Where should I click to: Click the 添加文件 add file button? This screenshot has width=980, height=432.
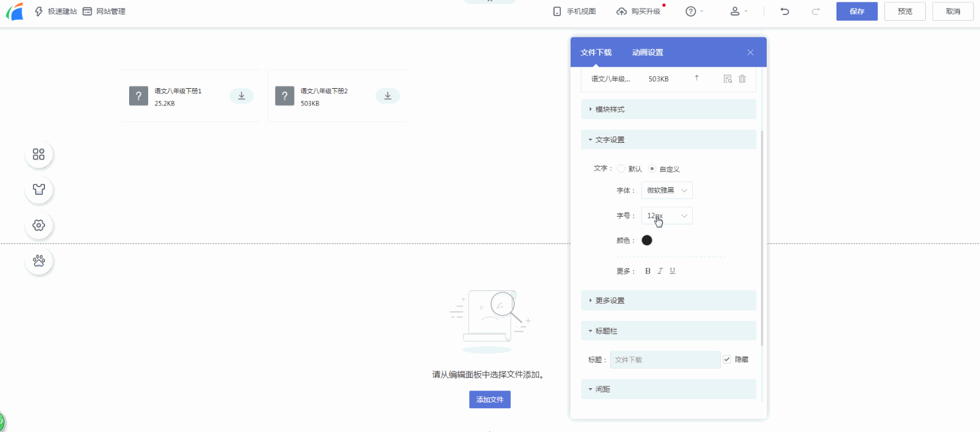point(490,400)
